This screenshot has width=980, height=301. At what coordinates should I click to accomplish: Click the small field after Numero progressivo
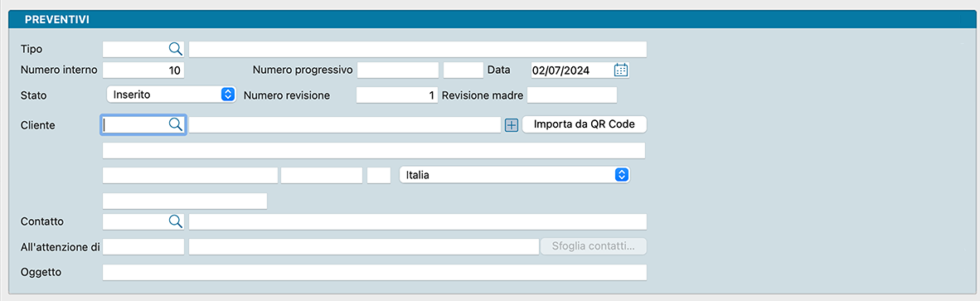463,70
